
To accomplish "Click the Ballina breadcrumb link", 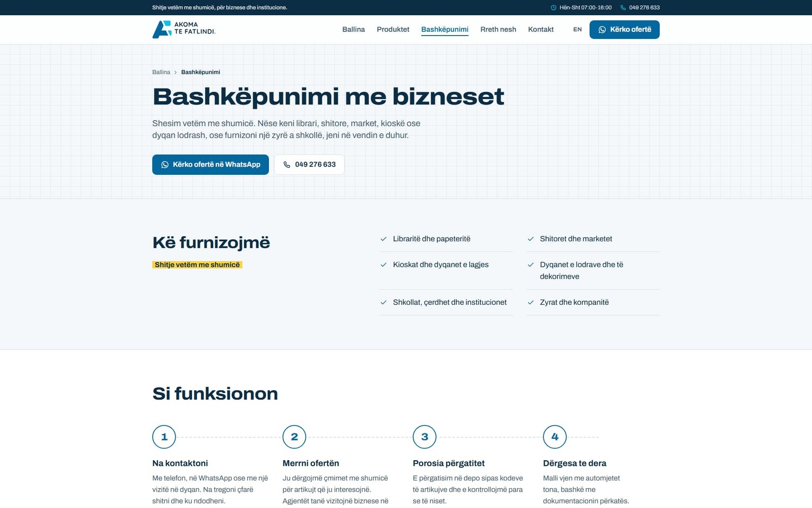I will (161, 72).
